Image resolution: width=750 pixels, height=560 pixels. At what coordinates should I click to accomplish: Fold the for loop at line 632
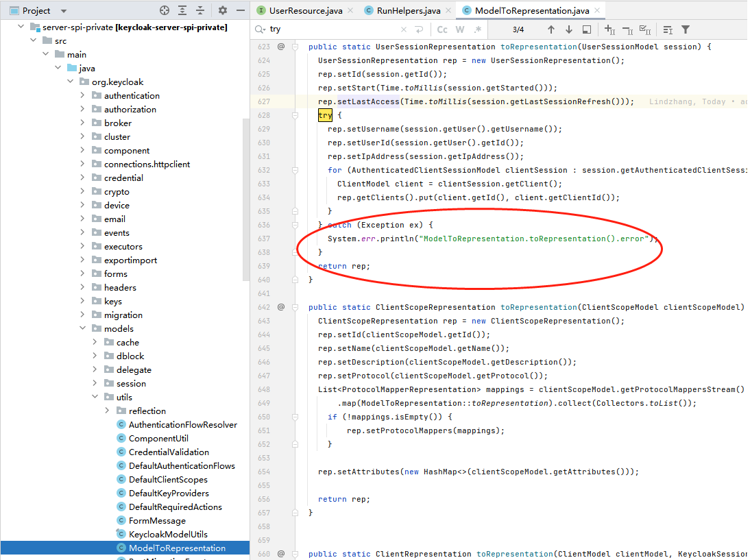coord(295,170)
